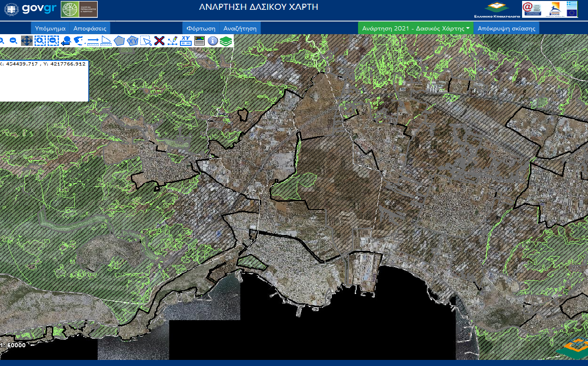Open the info identify tool
Screen dimensions: 588x366
click(213, 41)
